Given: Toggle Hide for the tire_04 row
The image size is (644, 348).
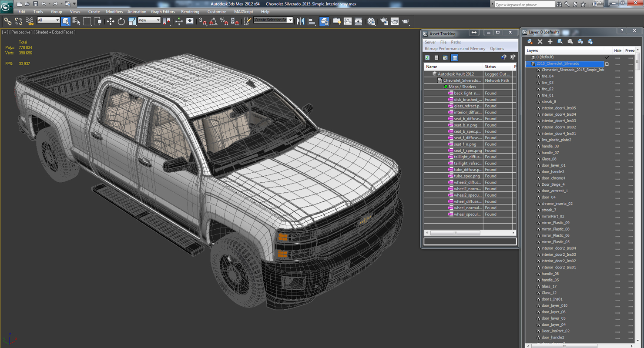Looking at the screenshot, I should (x=617, y=77).
